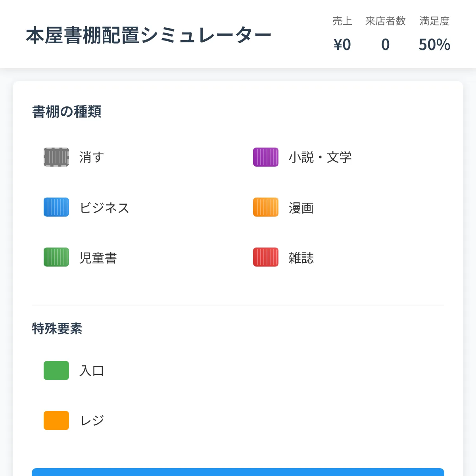Choose the blue ビジネス bookshelf icon

[x=56, y=207]
